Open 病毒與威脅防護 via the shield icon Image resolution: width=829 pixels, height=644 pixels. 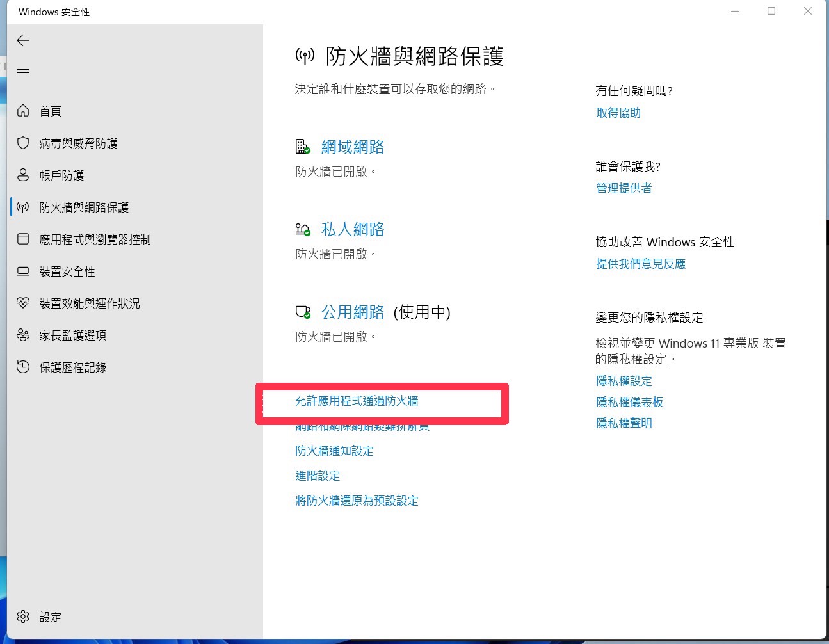[23, 143]
